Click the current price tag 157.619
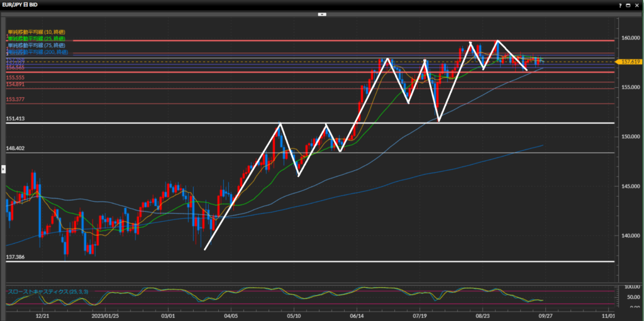The height and width of the screenshot is (321, 644). (630, 62)
